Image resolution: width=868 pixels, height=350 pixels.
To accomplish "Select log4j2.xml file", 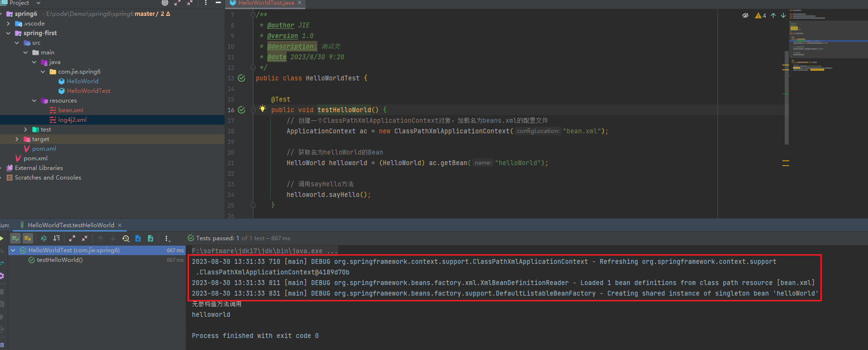I will click(72, 120).
